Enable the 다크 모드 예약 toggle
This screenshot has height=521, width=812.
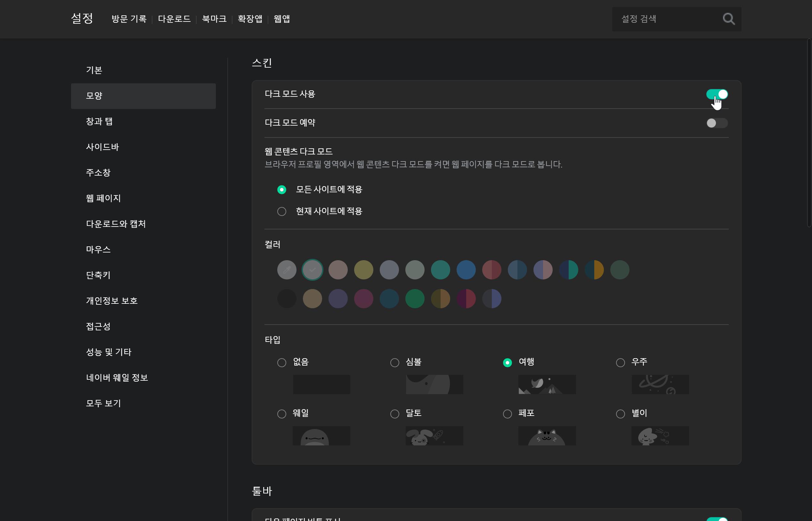tap(717, 123)
